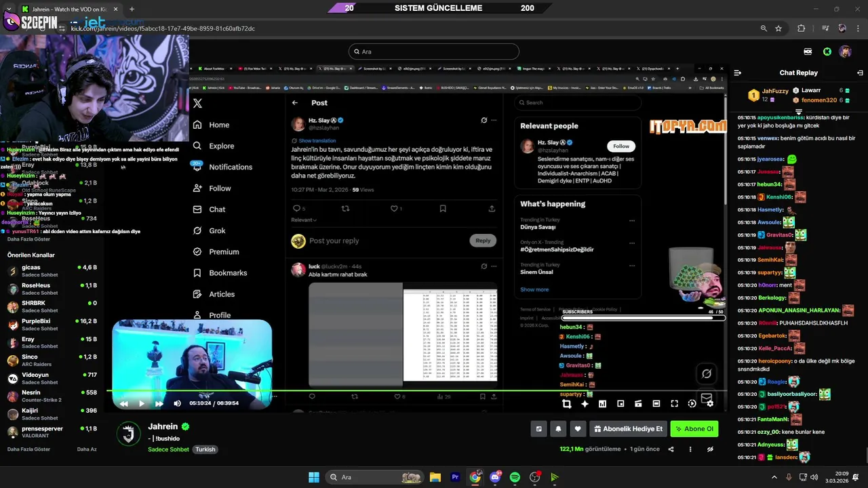This screenshot has width=868, height=488.
Task: Click Abonelik Hediye Et button
Action: (x=628, y=429)
